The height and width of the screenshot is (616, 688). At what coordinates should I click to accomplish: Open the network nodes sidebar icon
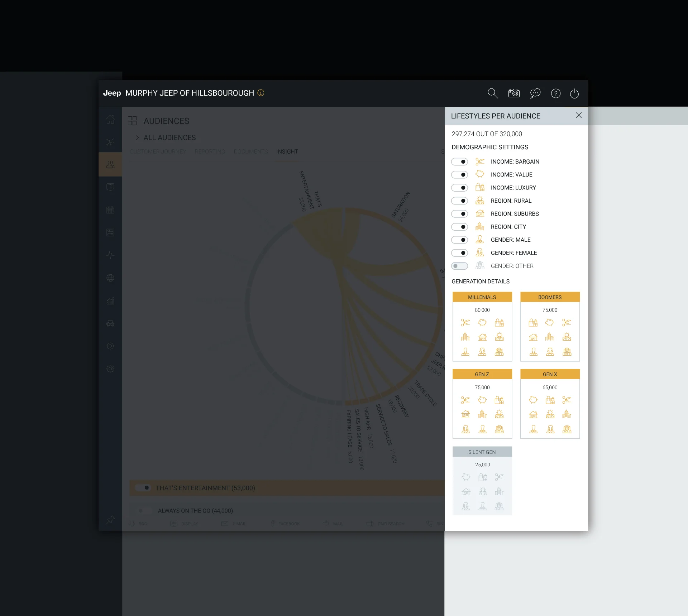[110, 142]
